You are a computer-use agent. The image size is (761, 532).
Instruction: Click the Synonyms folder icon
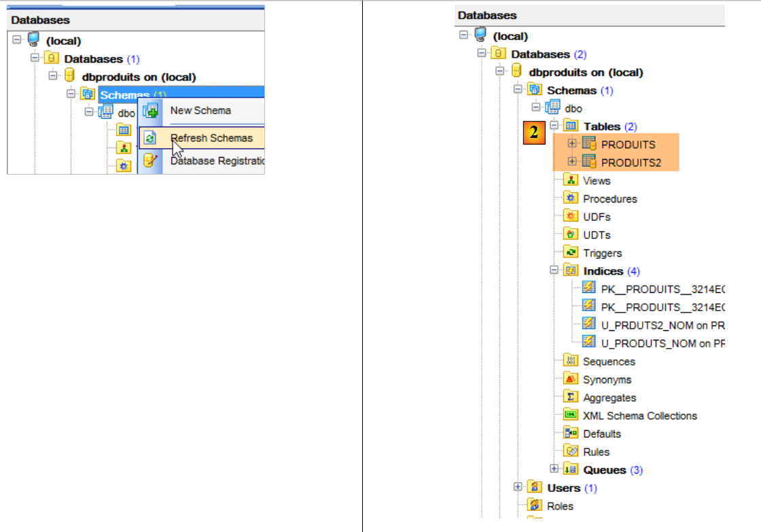[x=571, y=380]
